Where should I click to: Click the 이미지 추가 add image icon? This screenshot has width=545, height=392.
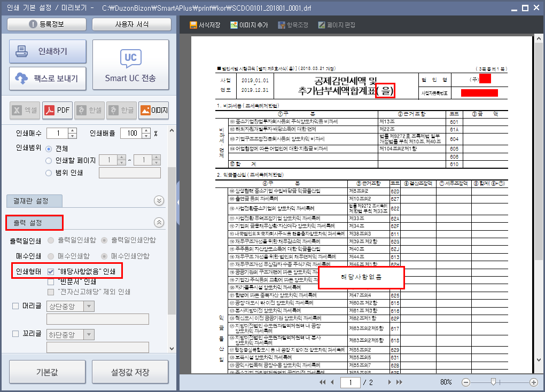234,25
